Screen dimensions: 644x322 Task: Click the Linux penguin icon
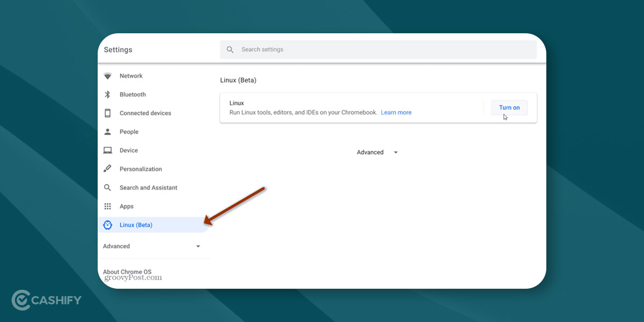(x=107, y=225)
